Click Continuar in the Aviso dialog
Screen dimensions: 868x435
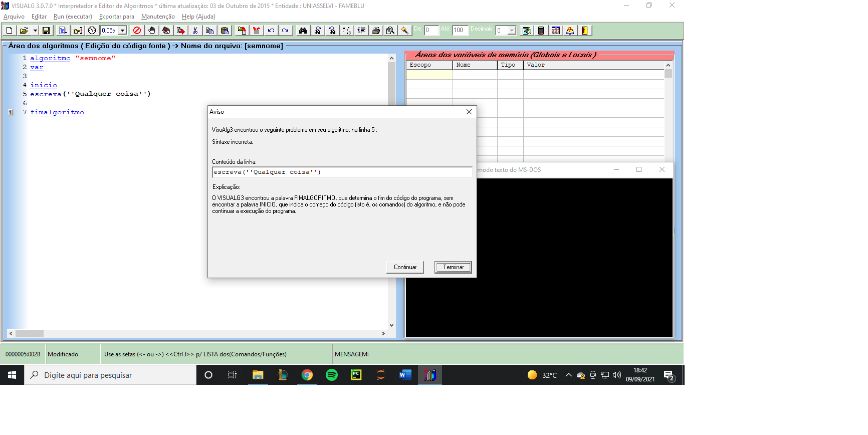[x=405, y=267]
